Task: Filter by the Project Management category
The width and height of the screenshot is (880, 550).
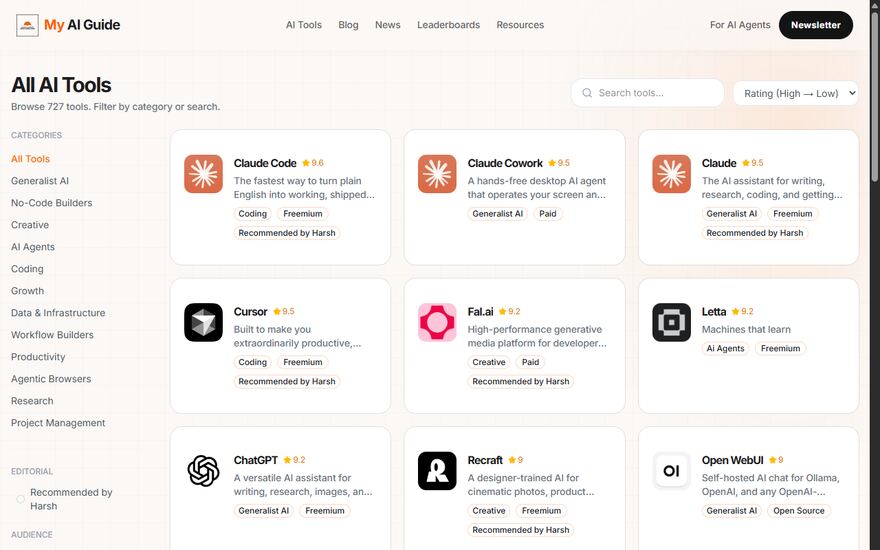Action: pos(58,423)
